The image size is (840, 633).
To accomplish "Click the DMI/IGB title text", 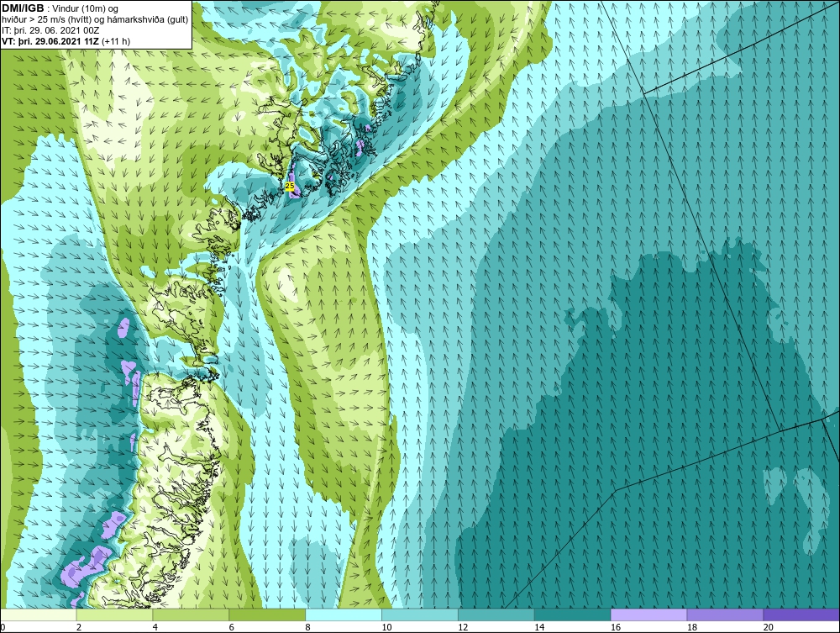I will pos(23,8).
